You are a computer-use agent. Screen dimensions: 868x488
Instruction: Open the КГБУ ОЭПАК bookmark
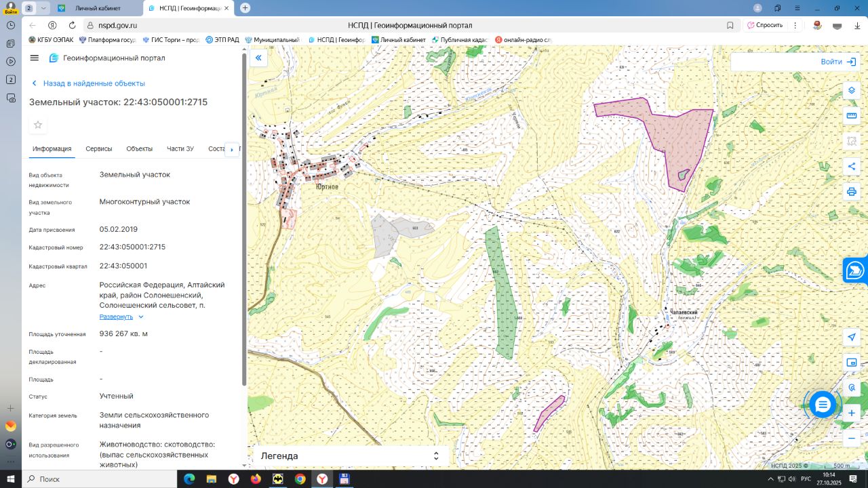click(x=51, y=40)
